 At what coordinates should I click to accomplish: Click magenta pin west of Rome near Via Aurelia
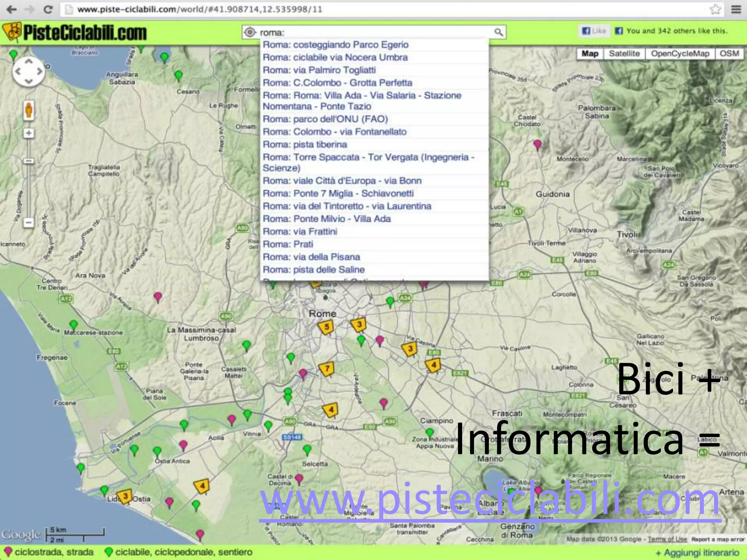click(x=158, y=297)
